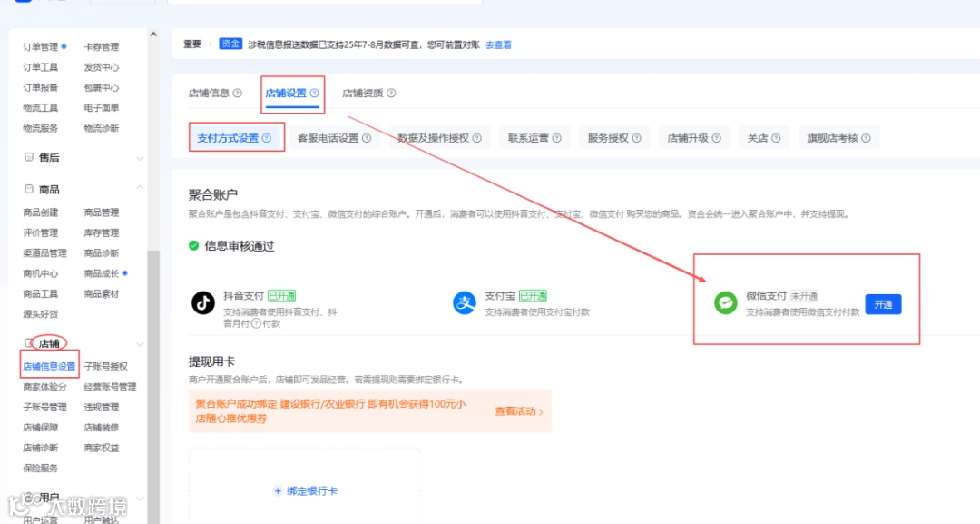980x524 pixels.
Task: Click sidebar scroll-up arrow
Action: pyautogui.click(x=153, y=35)
